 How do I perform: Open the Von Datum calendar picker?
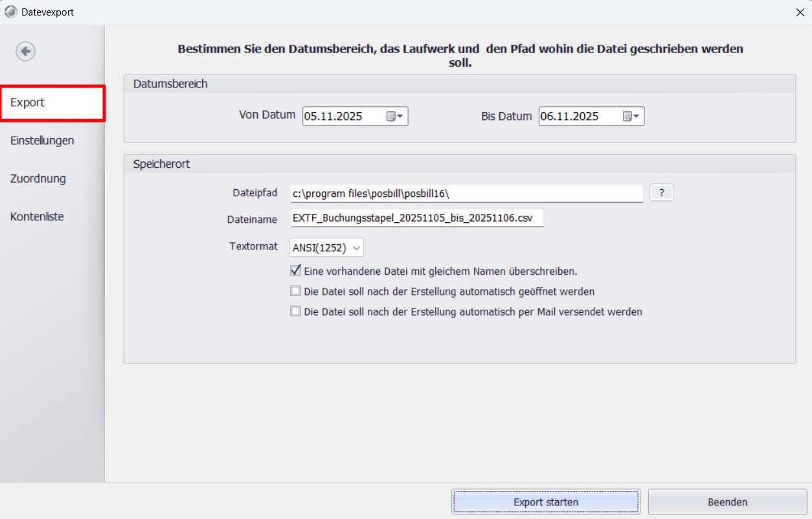tap(395, 117)
